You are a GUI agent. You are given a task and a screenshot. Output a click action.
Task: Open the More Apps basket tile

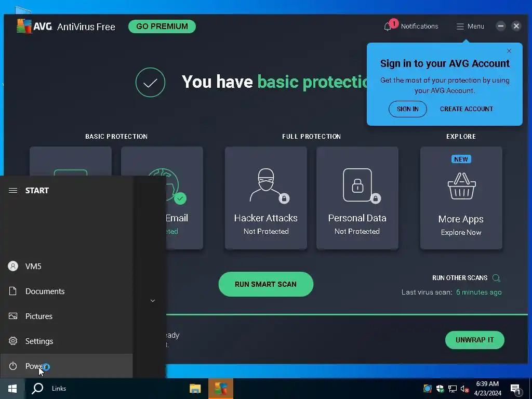pos(461,198)
